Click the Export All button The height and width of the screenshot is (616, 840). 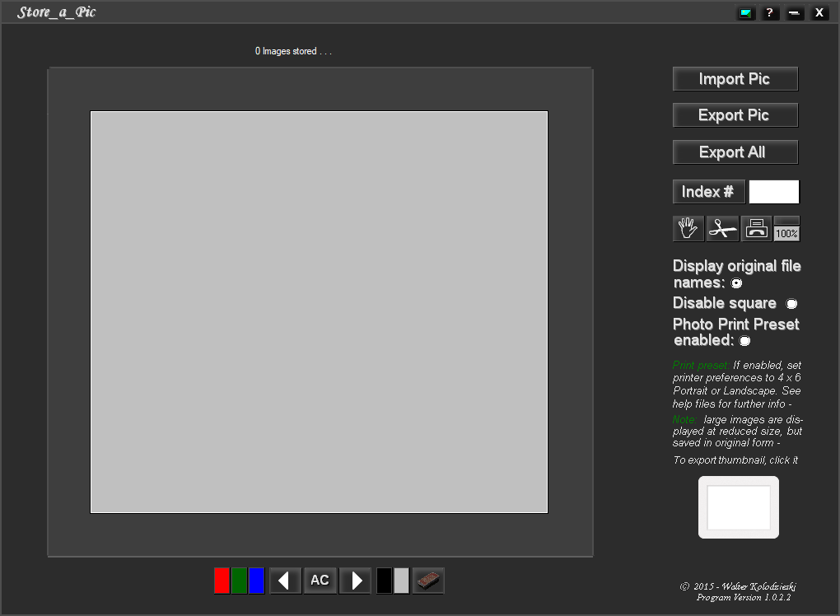(x=735, y=152)
